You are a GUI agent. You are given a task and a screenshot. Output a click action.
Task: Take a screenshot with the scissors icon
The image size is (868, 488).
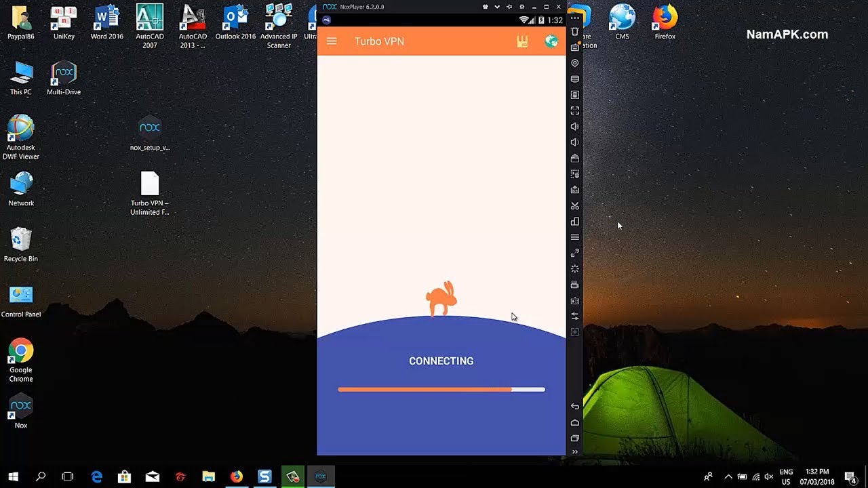(575, 205)
